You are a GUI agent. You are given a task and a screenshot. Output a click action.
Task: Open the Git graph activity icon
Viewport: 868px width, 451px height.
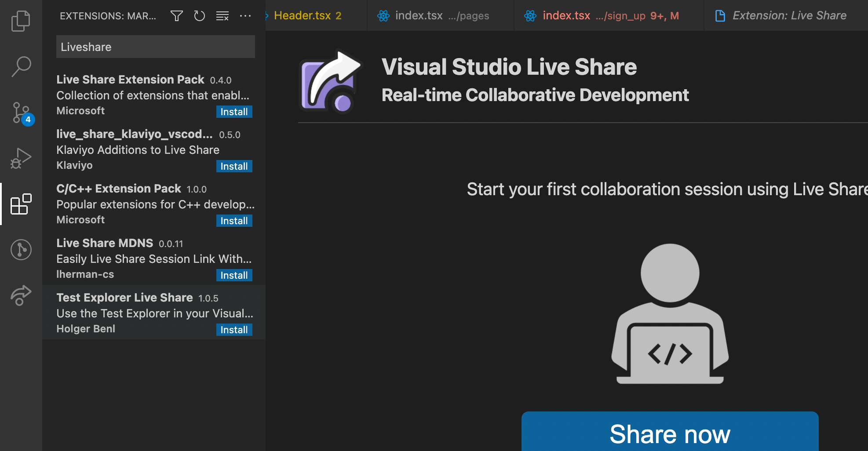(x=21, y=250)
